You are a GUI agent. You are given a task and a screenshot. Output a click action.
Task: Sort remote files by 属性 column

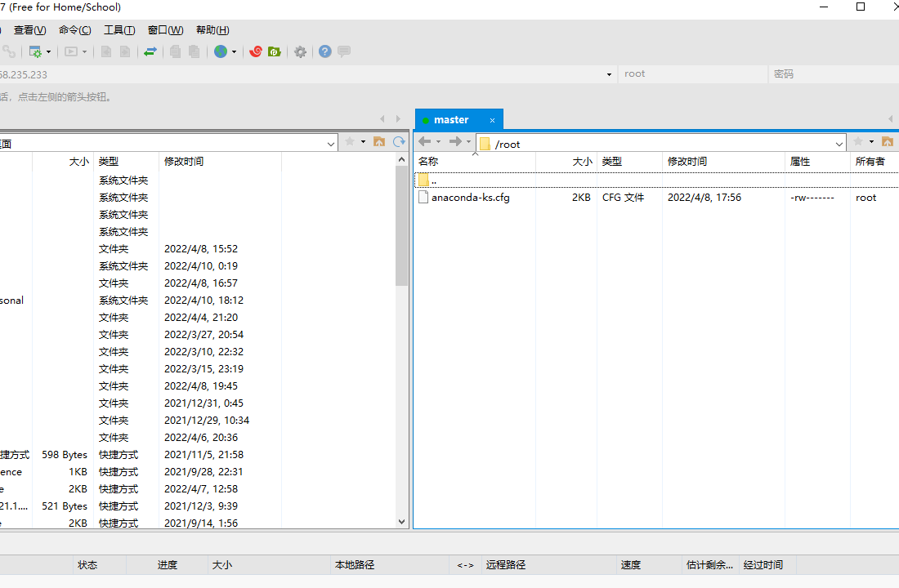click(817, 162)
